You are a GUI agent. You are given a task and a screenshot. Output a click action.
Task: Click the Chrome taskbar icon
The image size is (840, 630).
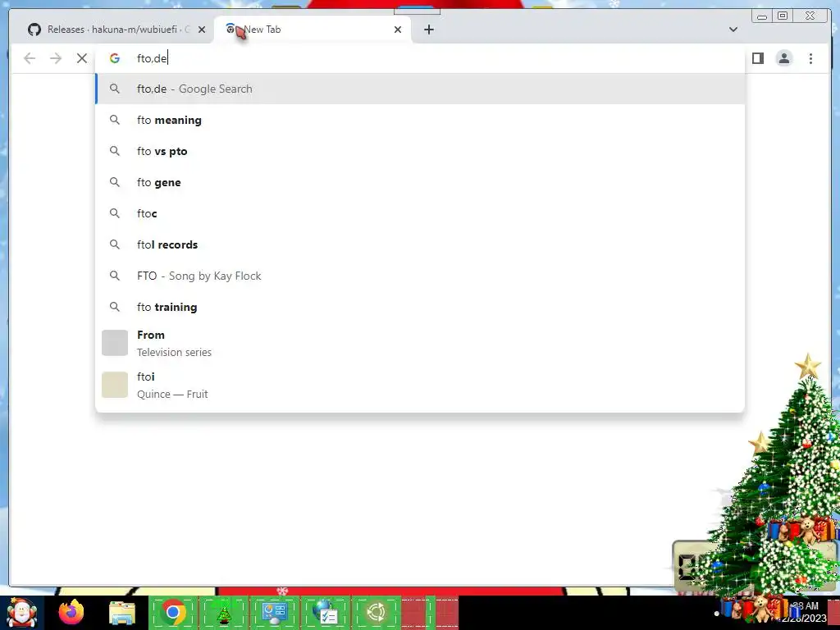pyautogui.click(x=173, y=613)
